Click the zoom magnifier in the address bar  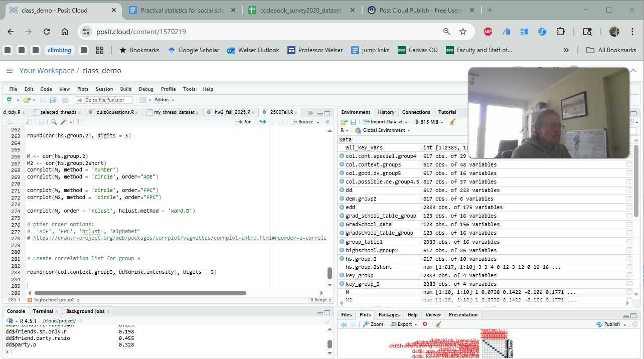pyautogui.click(x=446, y=32)
